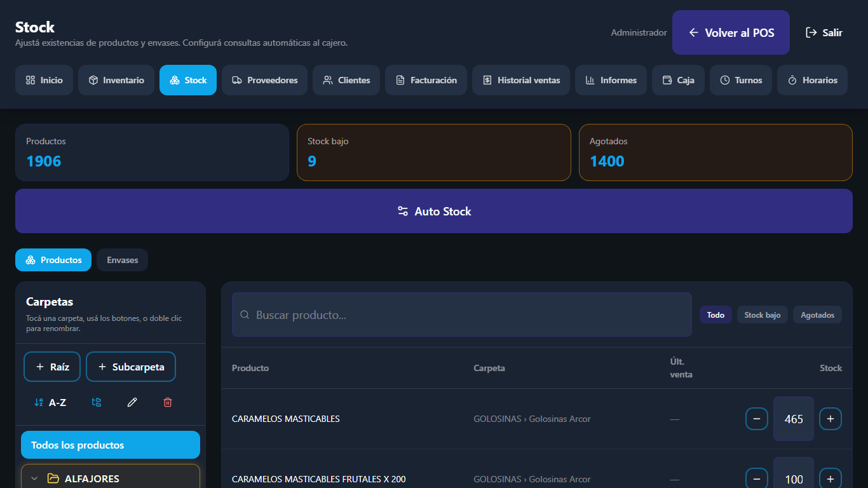Open the Turnos tab
The image size is (868, 488).
[741, 80]
